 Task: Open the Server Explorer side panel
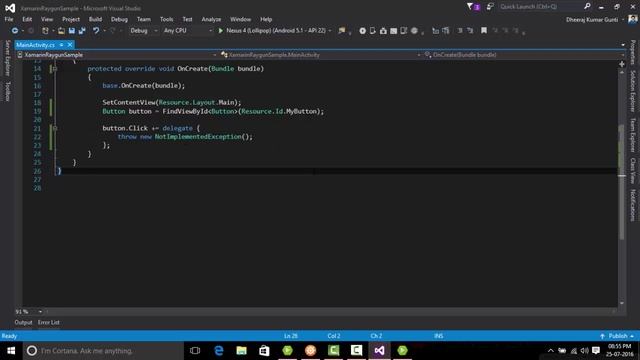(x=7, y=58)
